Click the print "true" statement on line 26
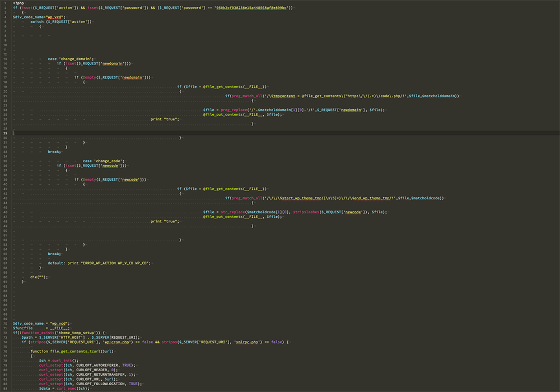Screen dimensions: 560x392 click(x=165, y=119)
